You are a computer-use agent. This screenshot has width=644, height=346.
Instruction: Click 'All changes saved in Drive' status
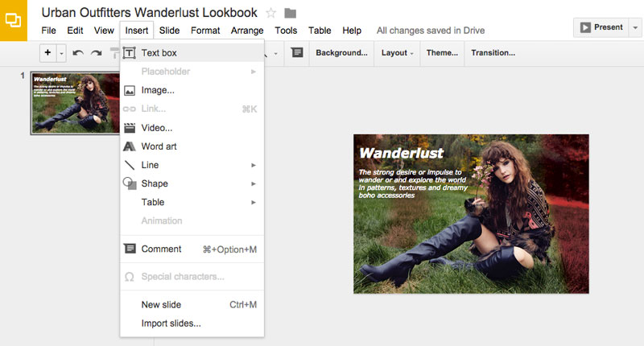pos(431,31)
